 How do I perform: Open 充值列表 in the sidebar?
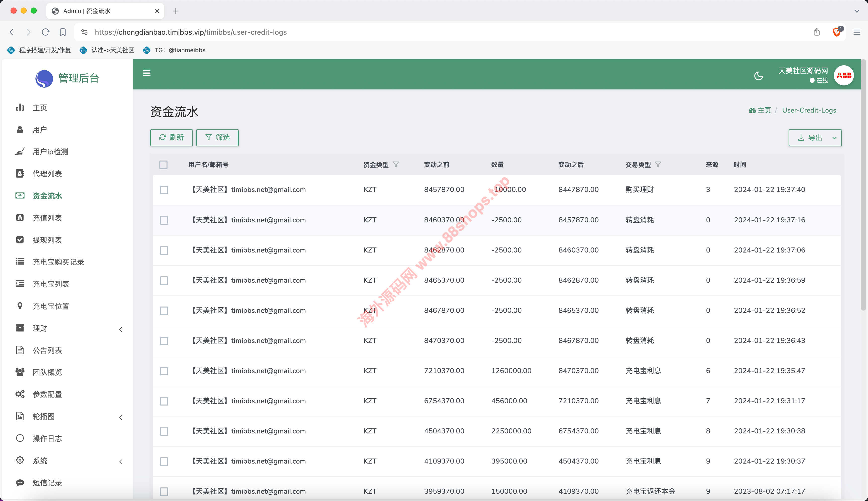47,218
